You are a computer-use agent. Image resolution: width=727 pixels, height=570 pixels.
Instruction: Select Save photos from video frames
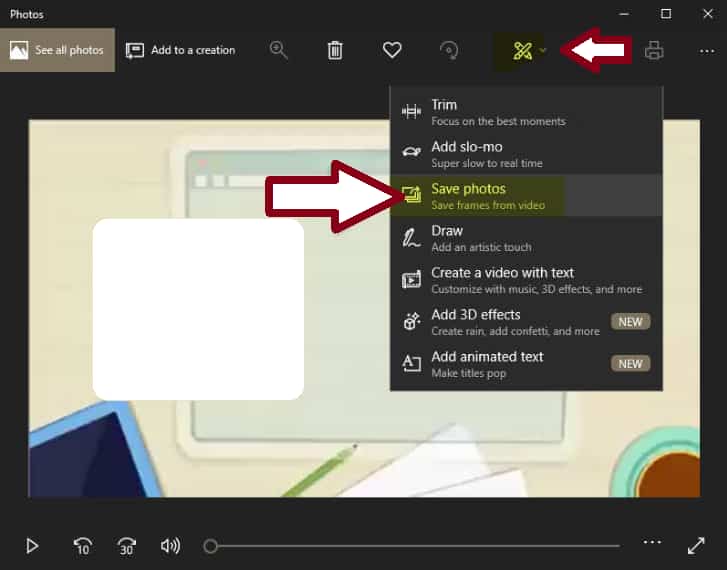526,196
